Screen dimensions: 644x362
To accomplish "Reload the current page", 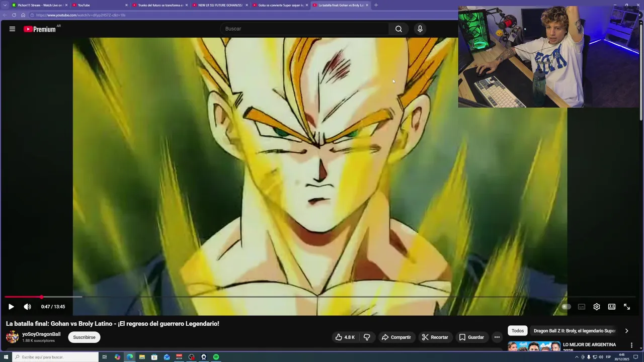I will click(14, 15).
